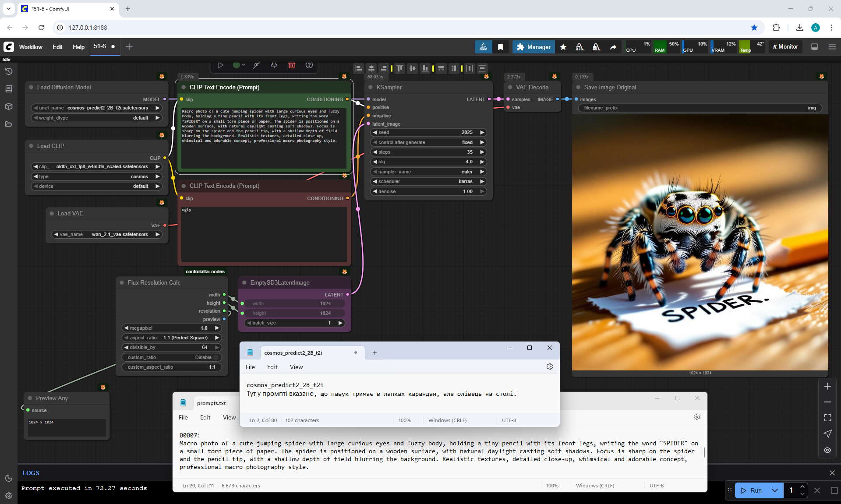This screenshot has width=841, height=504.
Task: Toggle link visibility eye icon
Action: pyautogui.click(x=827, y=450)
